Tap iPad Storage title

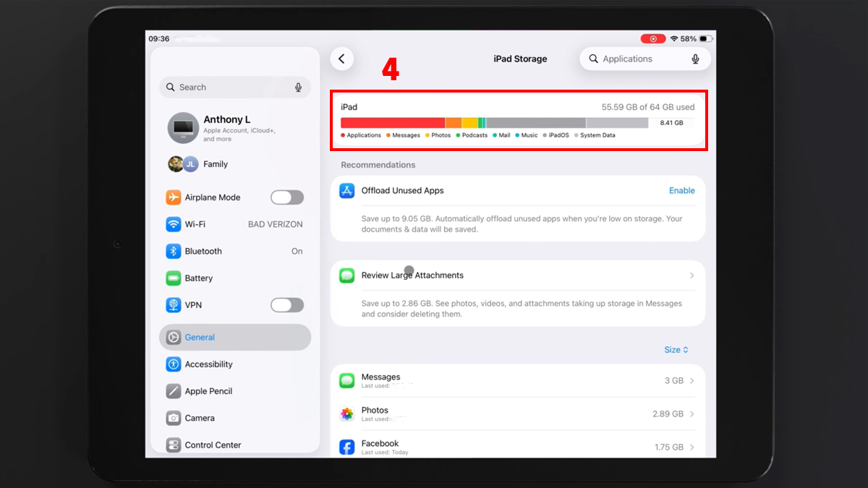[520, 59]
